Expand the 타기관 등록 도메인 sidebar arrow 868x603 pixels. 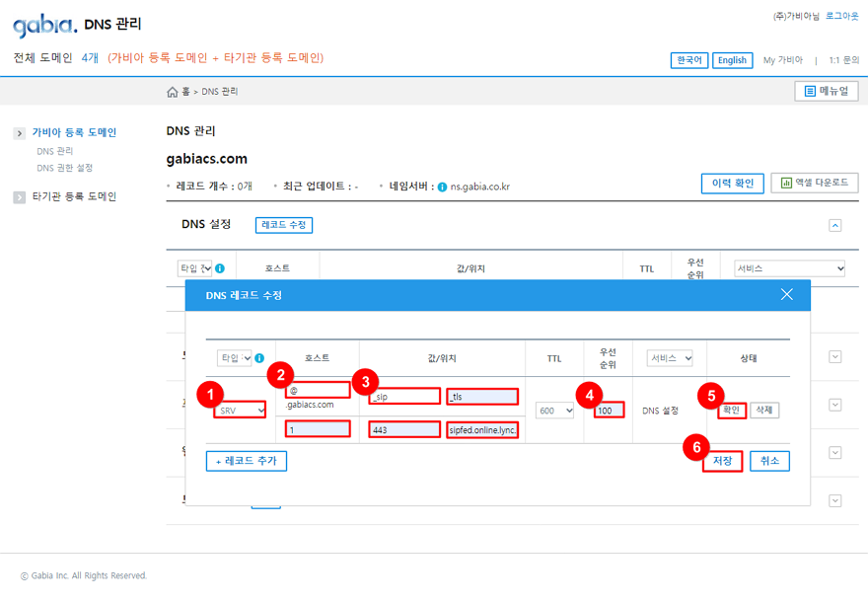[20, 197]
